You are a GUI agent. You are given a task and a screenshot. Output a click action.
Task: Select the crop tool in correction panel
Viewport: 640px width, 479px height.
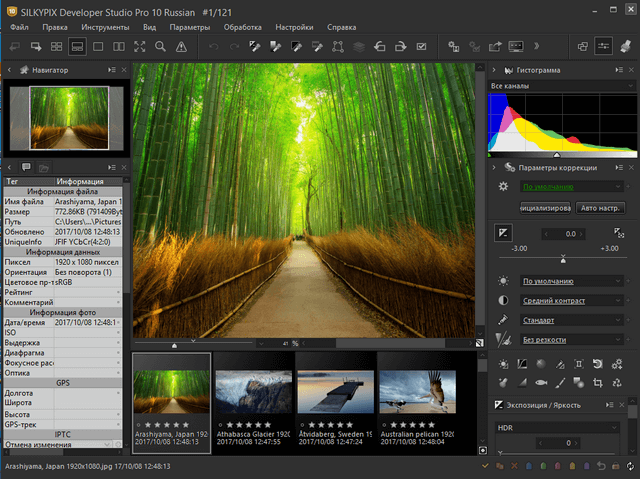point(597,382)
